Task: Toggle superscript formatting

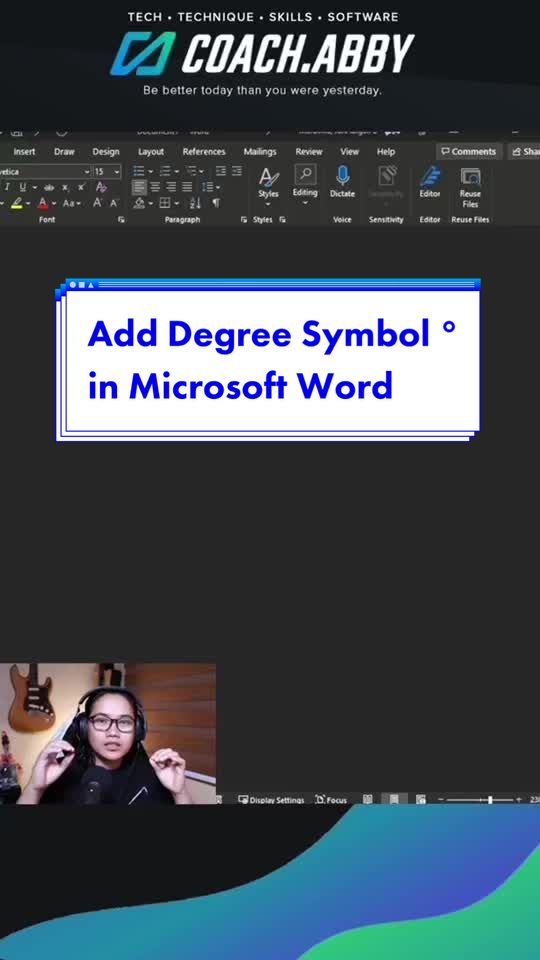Action: pyautogui.click(x=81, y=187)
